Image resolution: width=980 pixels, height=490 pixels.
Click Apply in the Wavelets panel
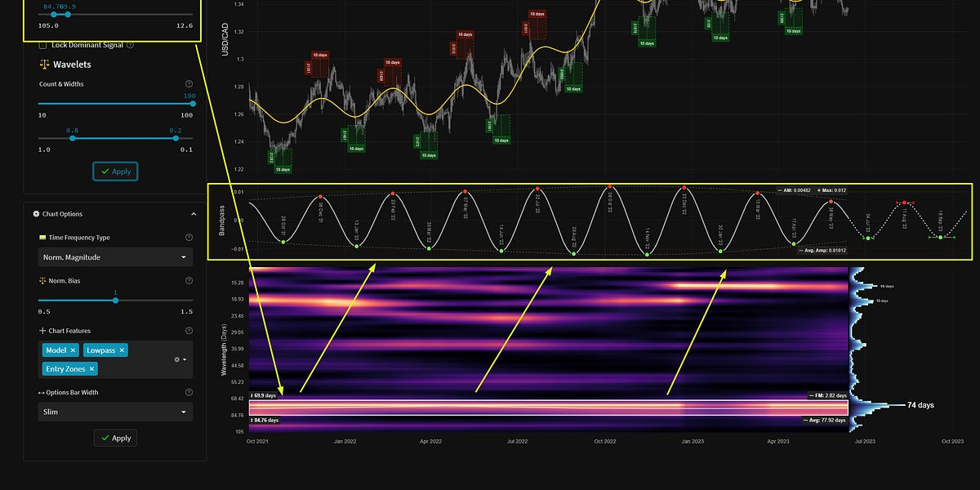tap(115, 171)
